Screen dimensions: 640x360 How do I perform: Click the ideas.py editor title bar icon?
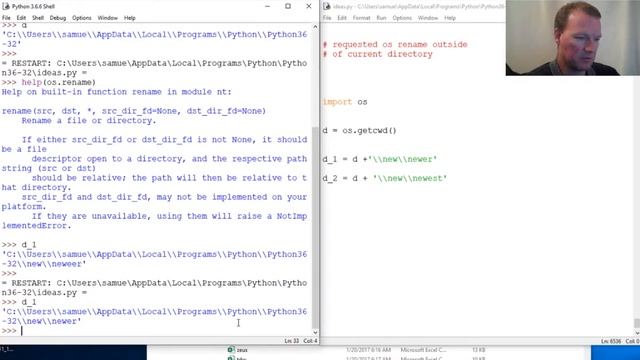[x=327, y=6]
